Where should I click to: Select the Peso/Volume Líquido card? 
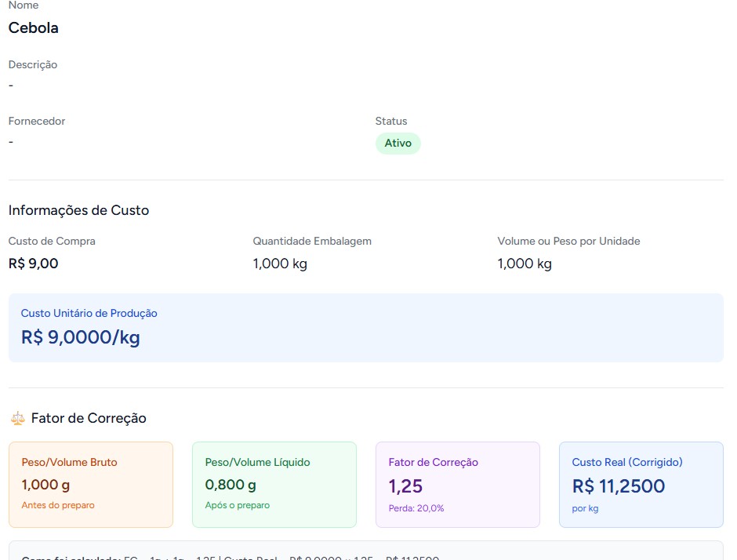[x=274, y=484]
